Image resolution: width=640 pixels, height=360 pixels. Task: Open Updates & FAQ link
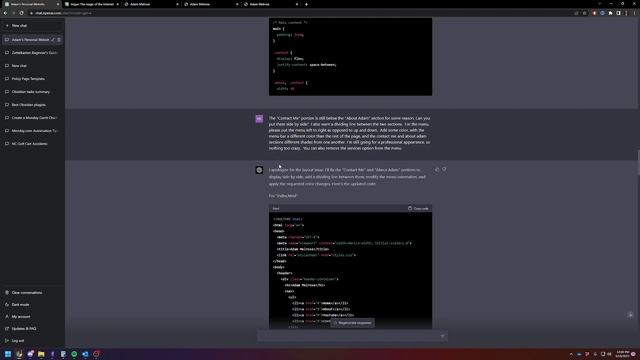point(32,329)
